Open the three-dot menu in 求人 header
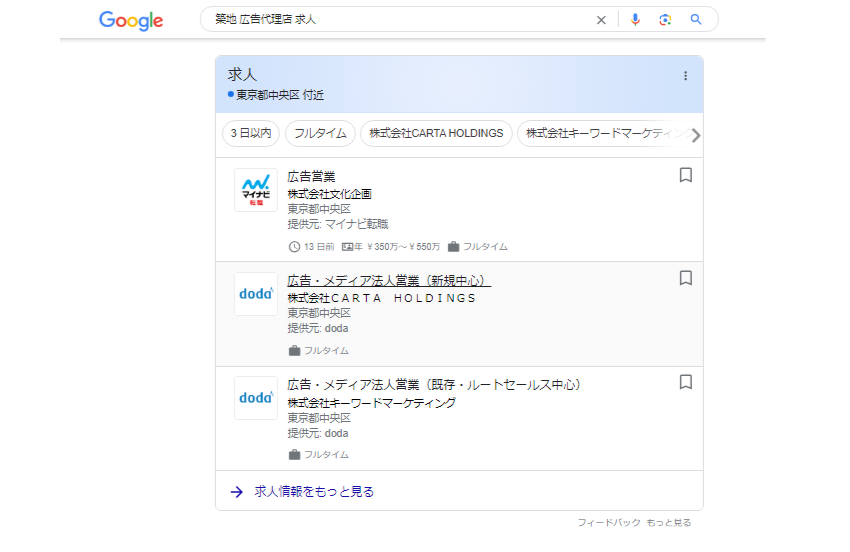This screenshot has width=850, height=552. click(685, 76)
